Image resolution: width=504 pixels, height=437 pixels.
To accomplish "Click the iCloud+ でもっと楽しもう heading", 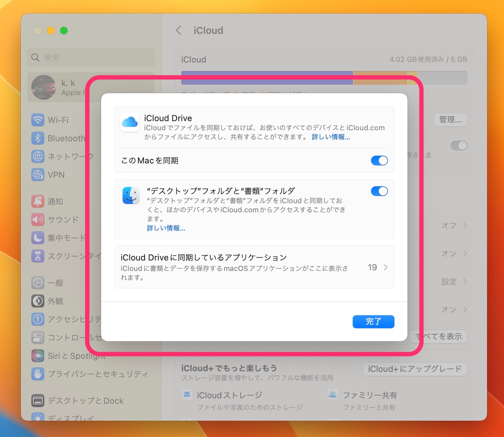I will (x=229, y=368).
